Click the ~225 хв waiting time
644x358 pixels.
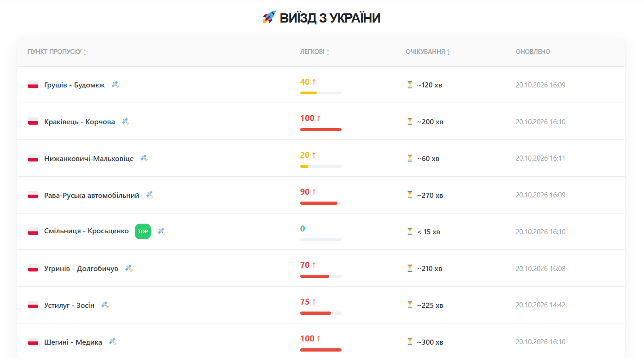(430, 306)
